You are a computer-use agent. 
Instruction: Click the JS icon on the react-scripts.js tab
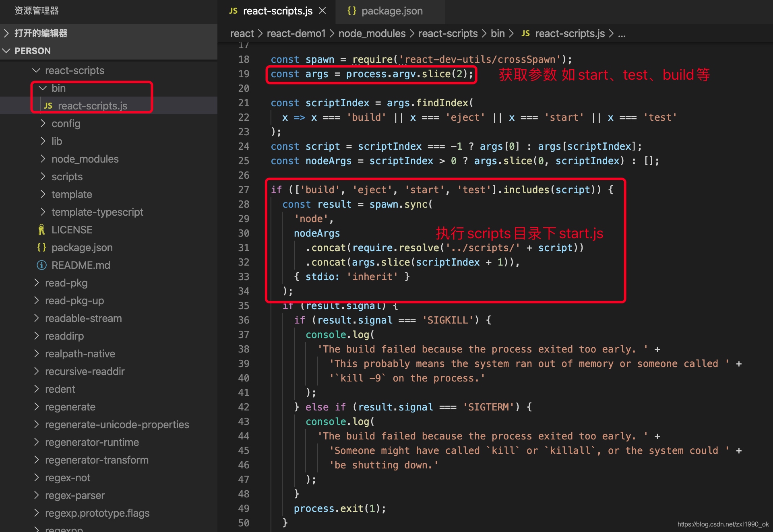pos(234,11)
